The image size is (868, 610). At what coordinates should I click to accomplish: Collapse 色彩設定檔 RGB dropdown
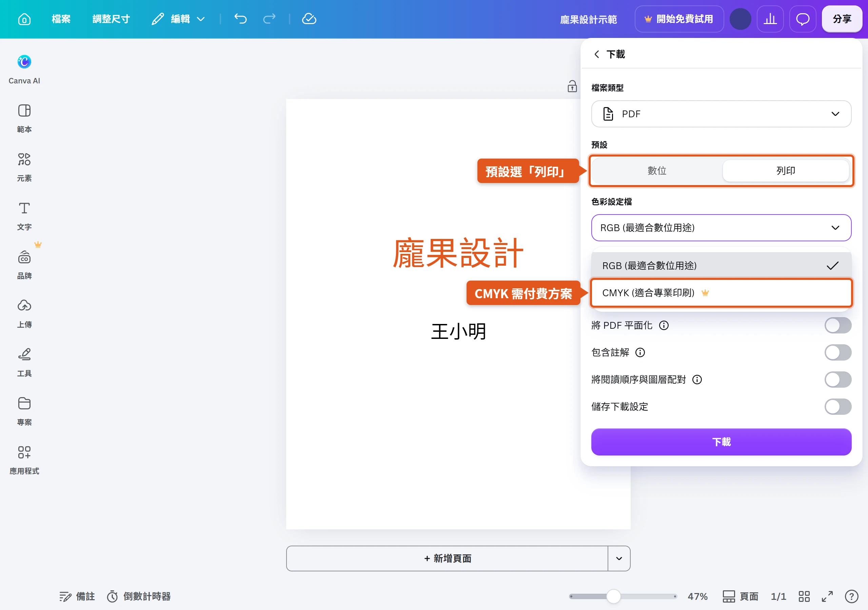(x=721, y=227)
